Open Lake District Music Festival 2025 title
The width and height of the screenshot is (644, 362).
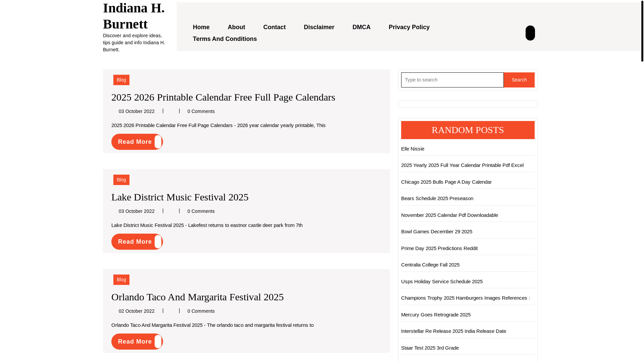(180, 197)
